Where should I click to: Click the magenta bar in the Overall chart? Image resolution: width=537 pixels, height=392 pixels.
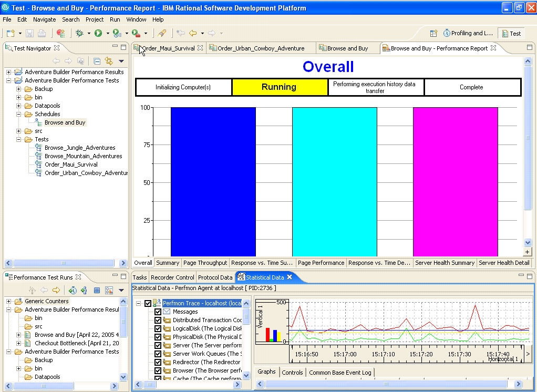pos(456,182)
